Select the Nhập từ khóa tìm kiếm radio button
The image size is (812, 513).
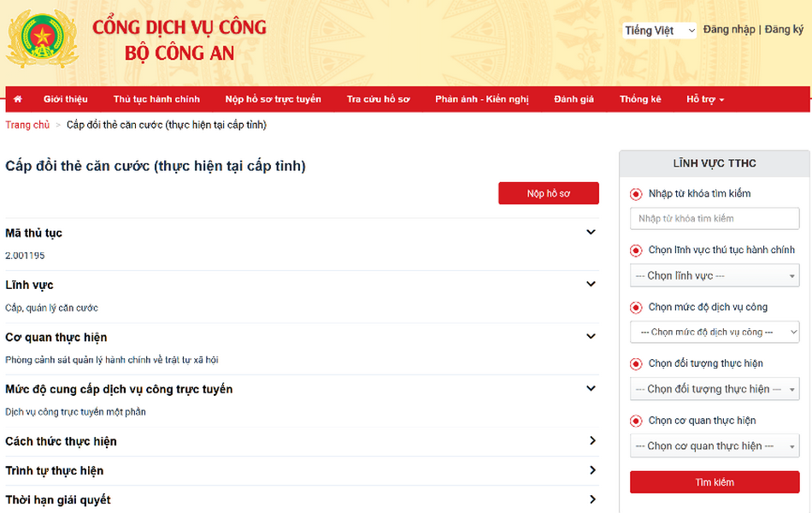636,194
